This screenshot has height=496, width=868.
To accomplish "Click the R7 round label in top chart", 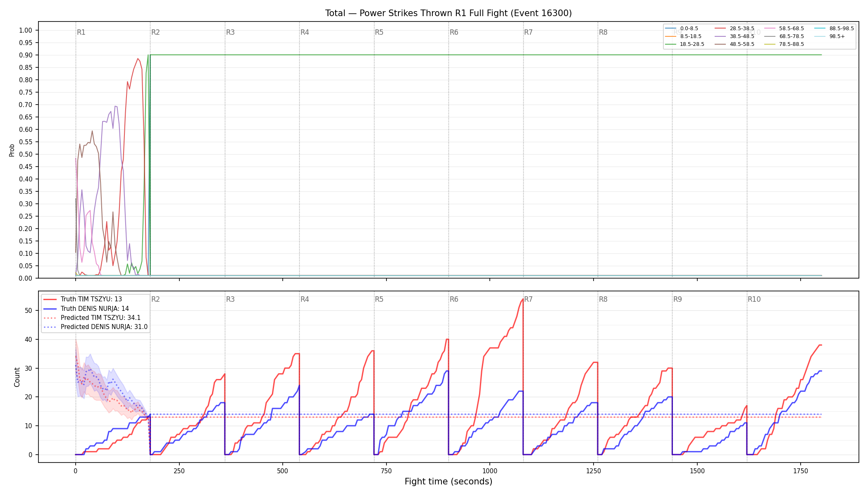I will pyautogui.click(x=528, y=32).
